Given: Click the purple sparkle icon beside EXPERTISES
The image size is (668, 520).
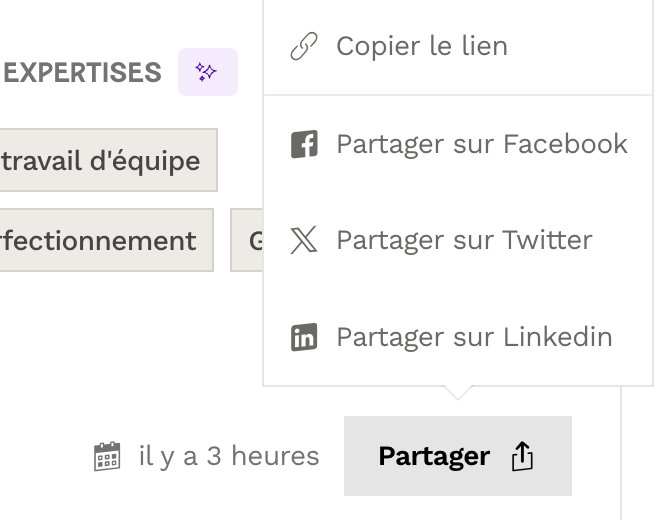Looking at the screenshot, I should click(207, 72).
